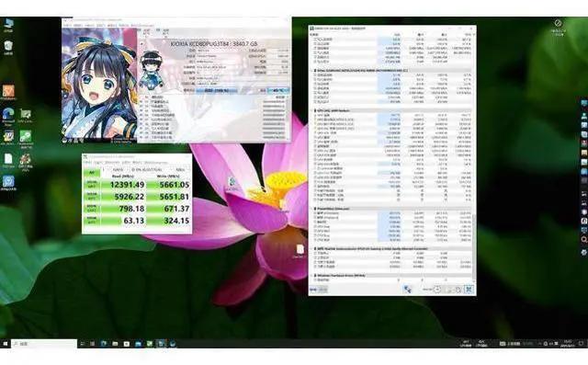Open the Microsoft Edge desktop icon
The height and width of the screenshot is (365, 588).
(8, 115)
